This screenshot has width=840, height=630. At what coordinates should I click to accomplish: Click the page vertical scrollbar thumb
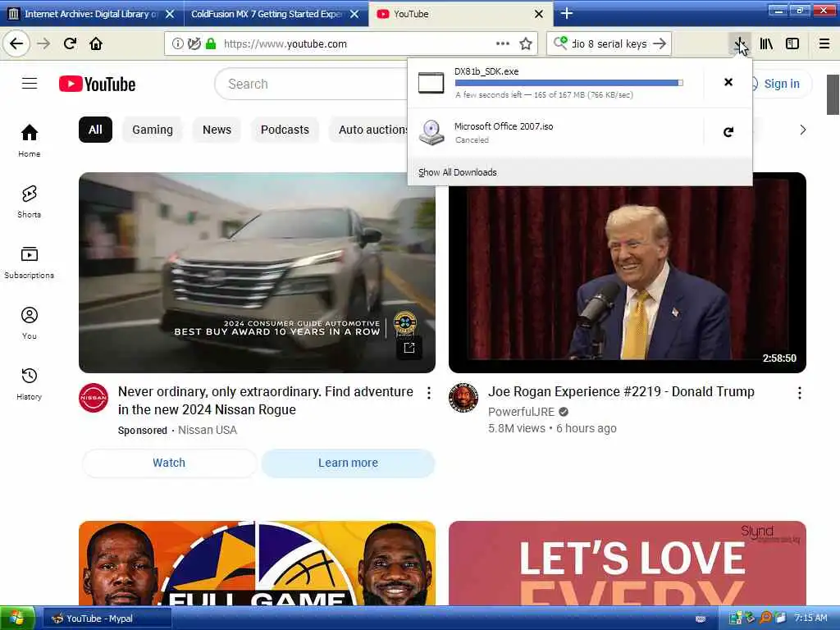pyautogui.click(x=833, y=95)
